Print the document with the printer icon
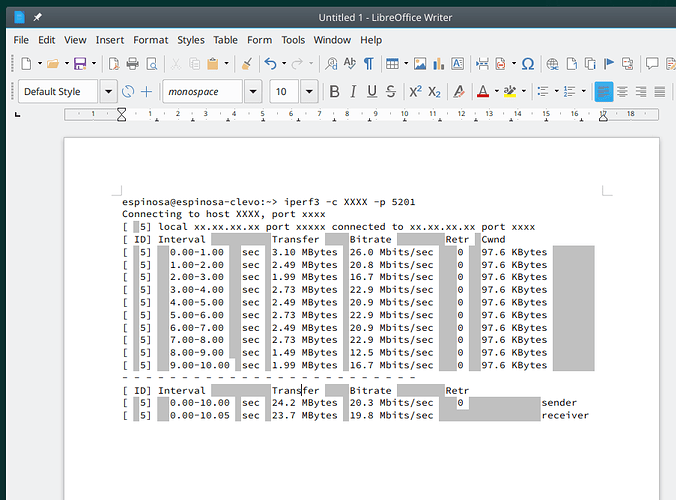Image resolution: width=676 pixels, height=500 pixels. point(132,64)
